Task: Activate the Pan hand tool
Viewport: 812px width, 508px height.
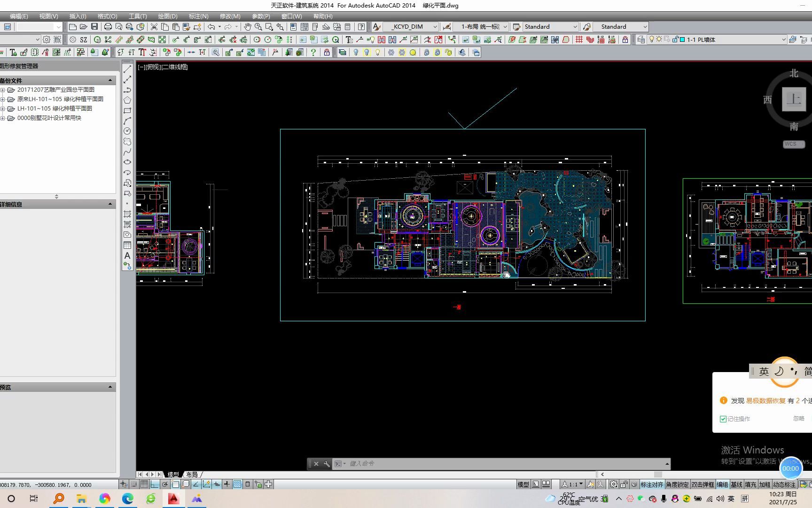Action: pos(248,27)
